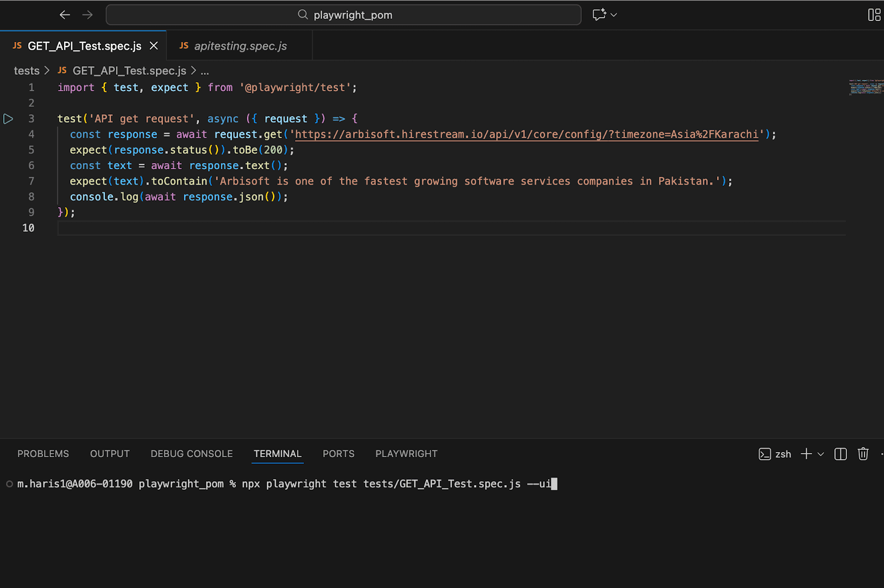
Task: Open the DEBUG CONSOLE tab
Action: (x=192, y=454)
